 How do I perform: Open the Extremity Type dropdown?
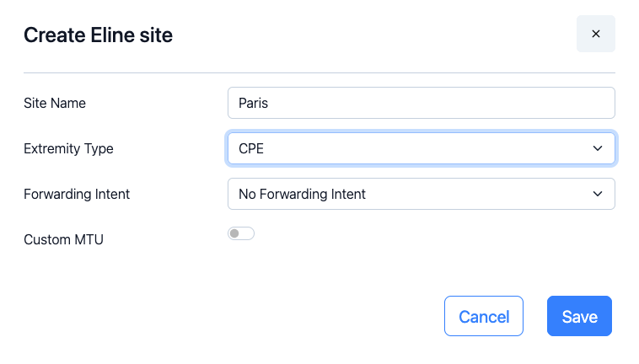click(x=421, y=148)
